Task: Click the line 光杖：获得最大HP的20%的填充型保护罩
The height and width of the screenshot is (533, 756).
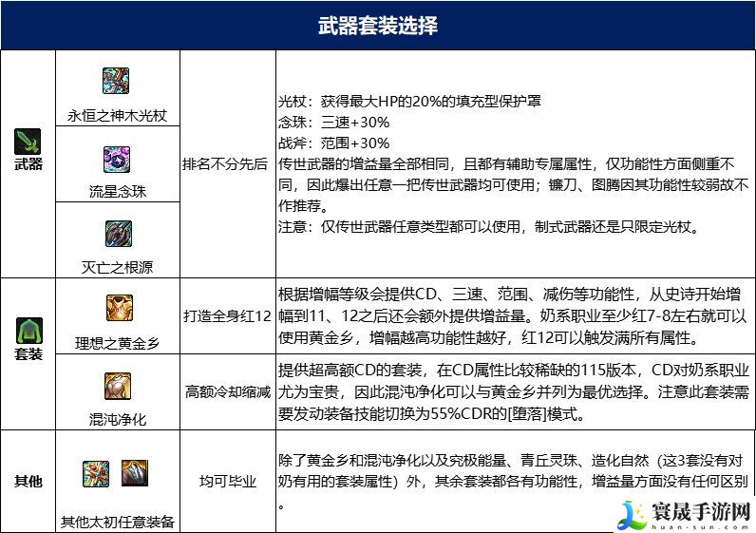Action: tap(409, 102)
